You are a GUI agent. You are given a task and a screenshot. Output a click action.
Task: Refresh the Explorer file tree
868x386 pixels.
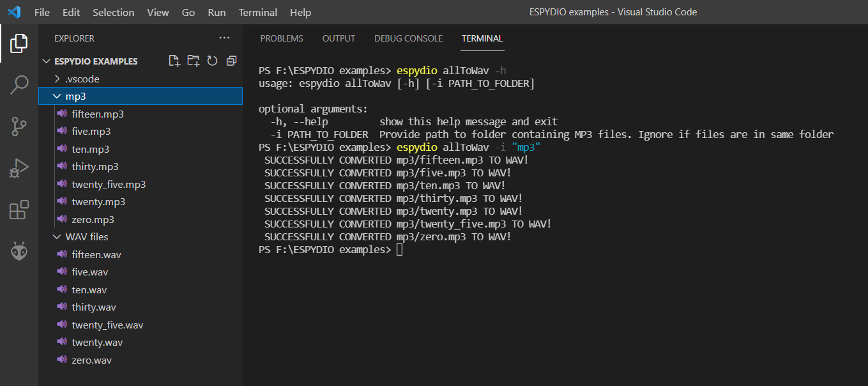[x=212, y=61]
